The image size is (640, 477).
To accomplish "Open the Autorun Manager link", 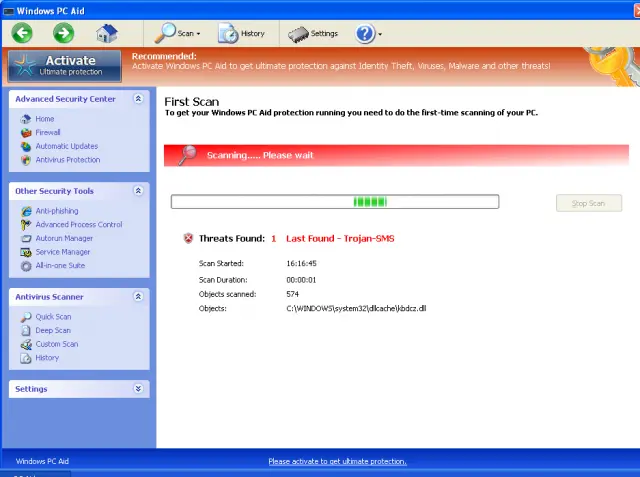I will coord(64,238).
